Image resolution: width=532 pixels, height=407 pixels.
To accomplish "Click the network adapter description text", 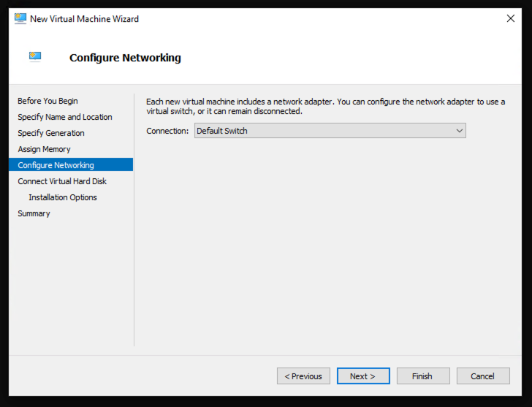I will 325,107.
